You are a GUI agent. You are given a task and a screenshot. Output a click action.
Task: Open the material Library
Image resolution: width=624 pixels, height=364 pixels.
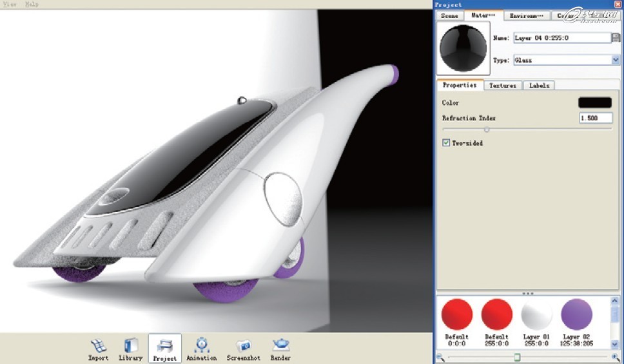coord(131,348)
